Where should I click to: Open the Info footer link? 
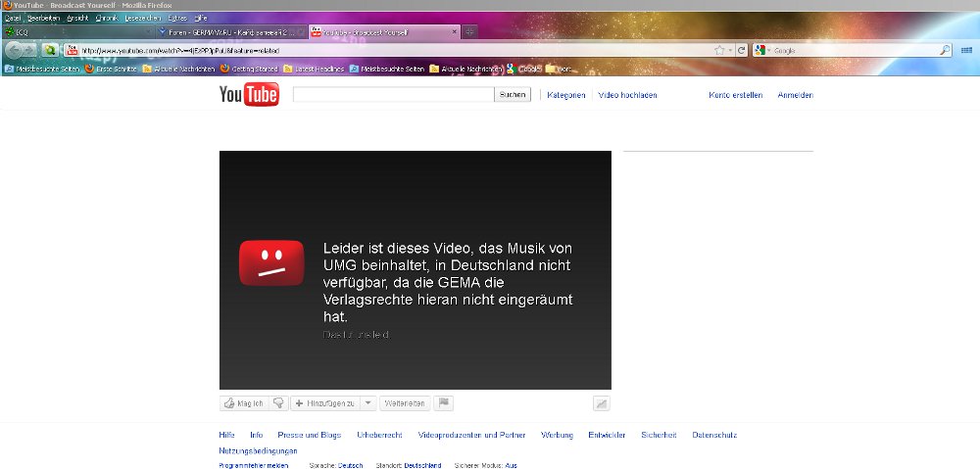coord(256,435)
